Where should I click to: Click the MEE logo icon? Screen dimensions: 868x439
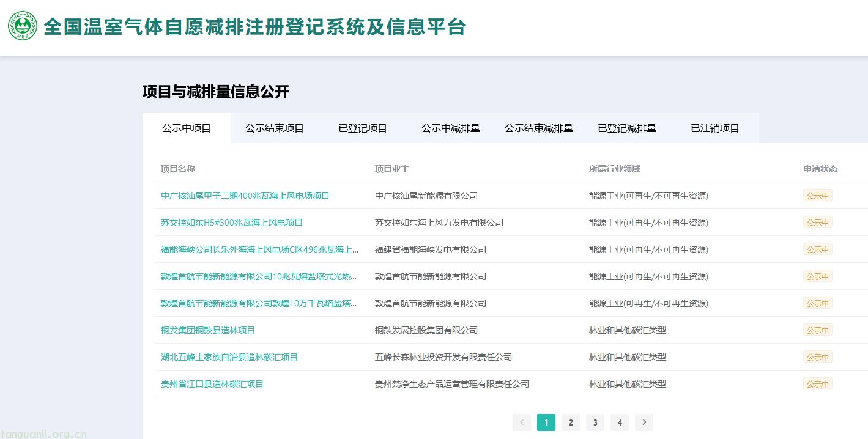point(23,26)
